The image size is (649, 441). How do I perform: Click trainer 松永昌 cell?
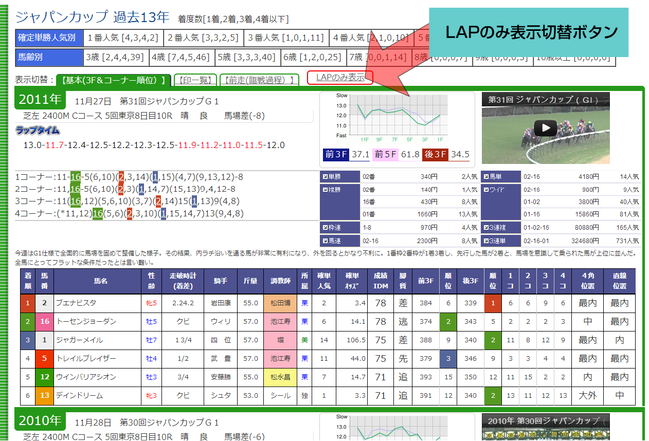(x=280, y=377)
